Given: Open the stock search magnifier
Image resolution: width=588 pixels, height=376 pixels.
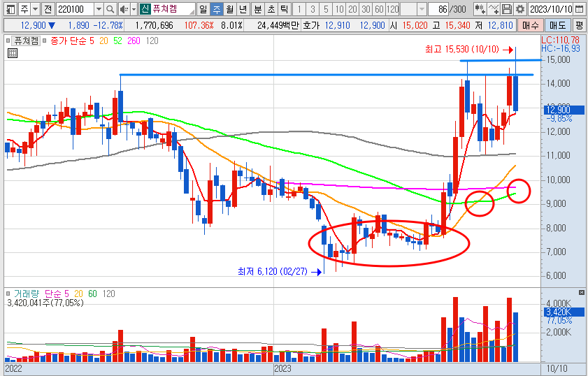Looking at the screenshot, I should [110, 9].
